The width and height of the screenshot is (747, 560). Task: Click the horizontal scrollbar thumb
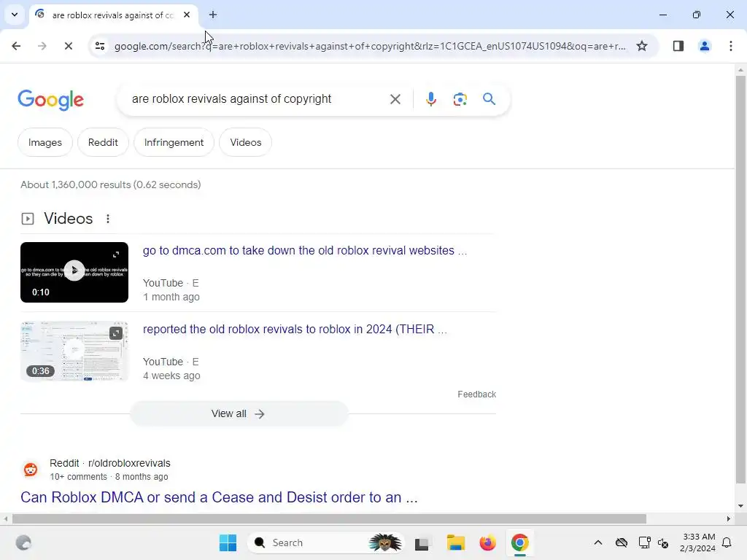pyautogui.click(x=329, y=519)
